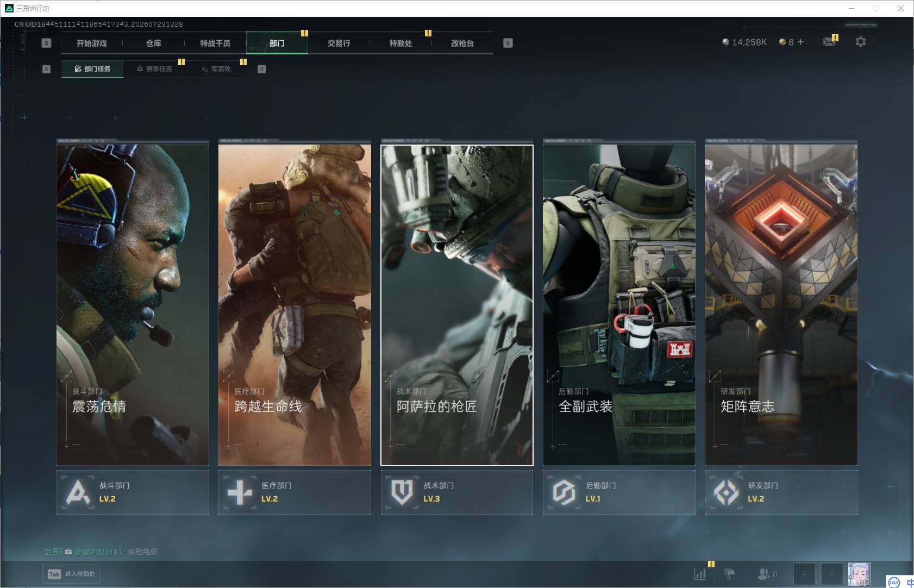Viewport: 914px width, 588px height.
Task: Click the player avatar portrait
Action: click(x=859, y=574)
